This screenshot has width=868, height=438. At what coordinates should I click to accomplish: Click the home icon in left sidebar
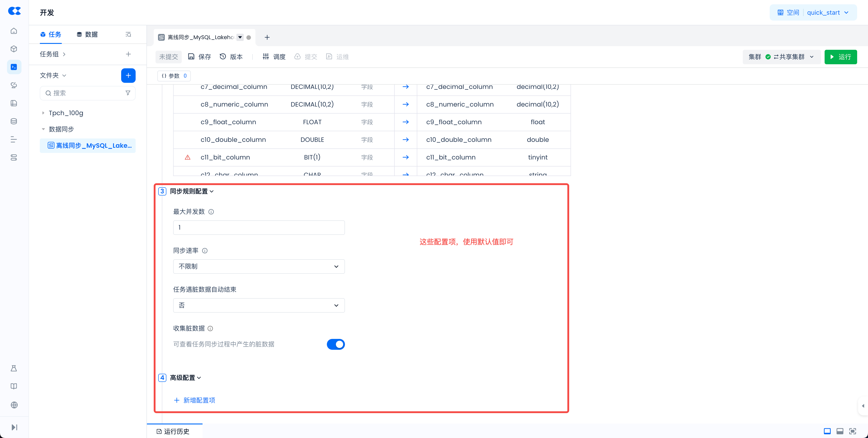14,31
